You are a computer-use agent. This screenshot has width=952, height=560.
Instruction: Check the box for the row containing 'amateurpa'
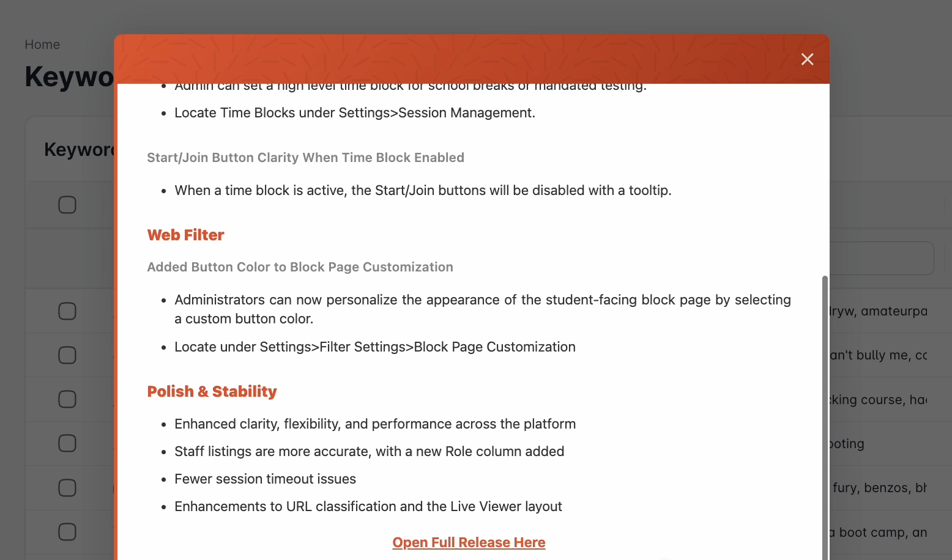coord(67,311)
